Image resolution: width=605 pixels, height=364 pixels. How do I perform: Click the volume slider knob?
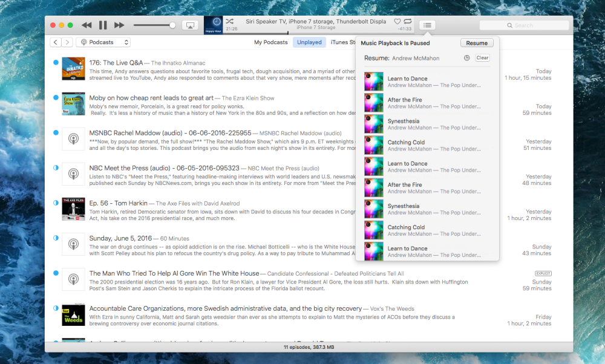172,25
